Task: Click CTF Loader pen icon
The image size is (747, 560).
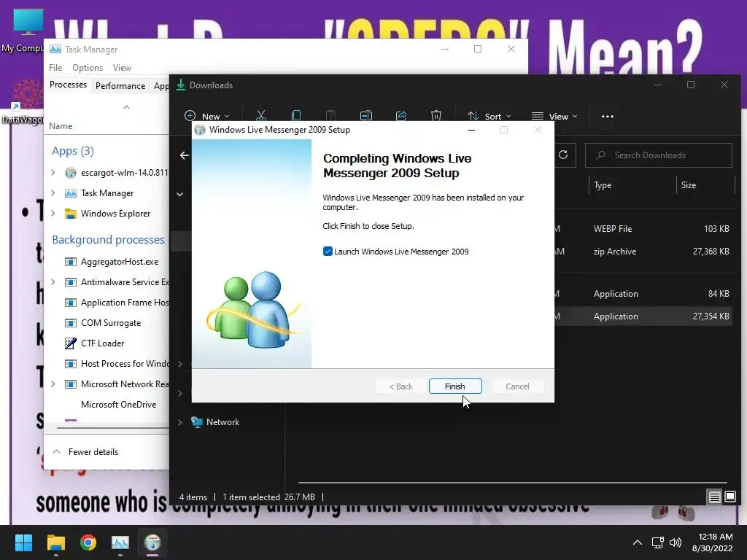Action: [x=71, y=343]
